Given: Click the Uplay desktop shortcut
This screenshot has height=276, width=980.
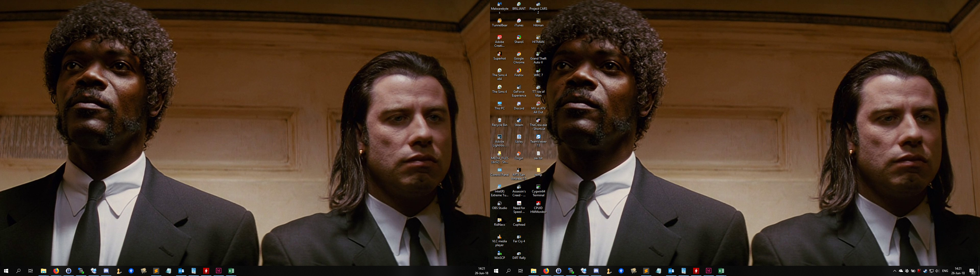Looking at the screenshot, I should pos(519,139).
